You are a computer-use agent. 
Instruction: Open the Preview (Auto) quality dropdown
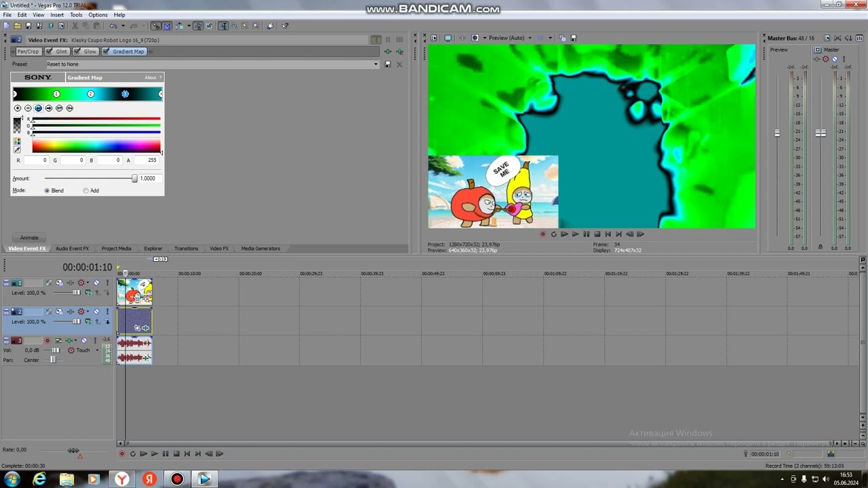pos(530,38)
